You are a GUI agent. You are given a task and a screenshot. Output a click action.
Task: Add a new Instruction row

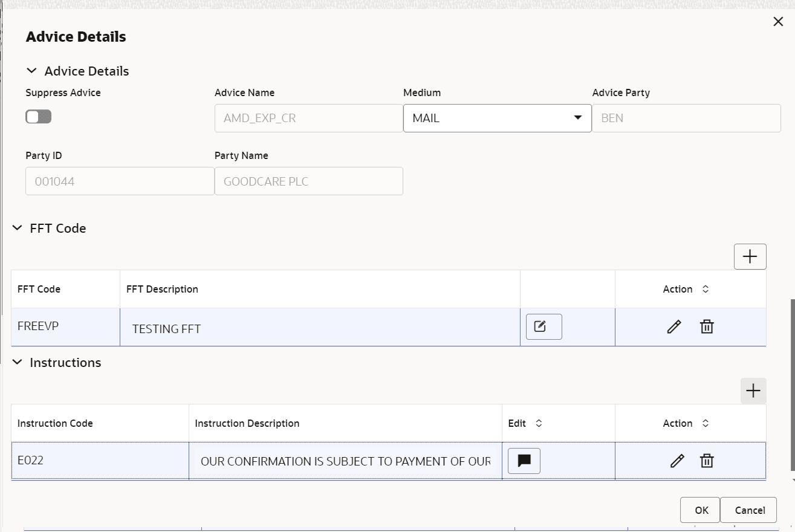(x=753, y=391)
